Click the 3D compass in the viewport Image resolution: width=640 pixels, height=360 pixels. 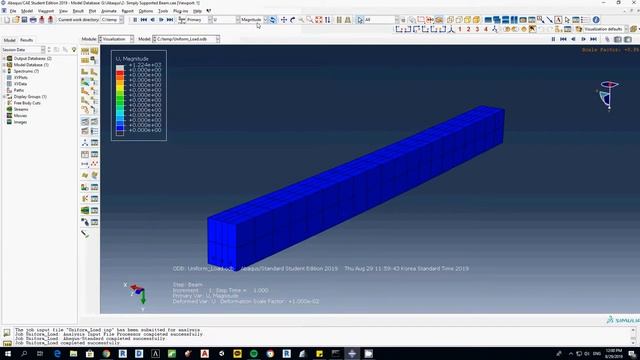click(x=607, y=96)
